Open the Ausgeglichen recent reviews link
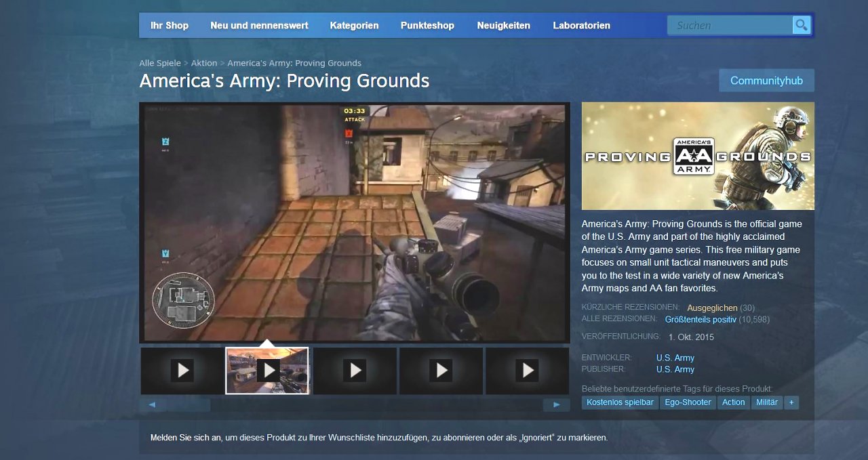868x460 pixels. [x=712, y=308]
